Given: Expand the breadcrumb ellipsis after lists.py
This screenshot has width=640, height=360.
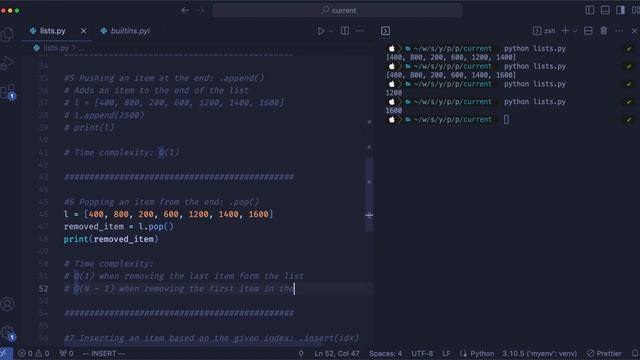Looking at the screenshot, I should click(x=81, y=48).
